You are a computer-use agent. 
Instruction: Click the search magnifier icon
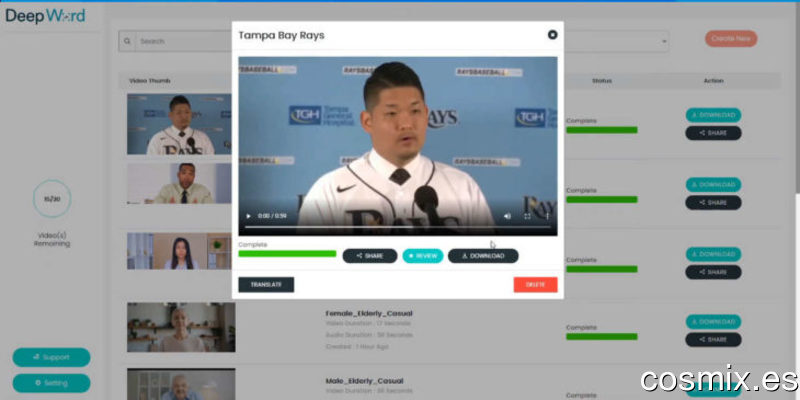click(x=127, y=41)
